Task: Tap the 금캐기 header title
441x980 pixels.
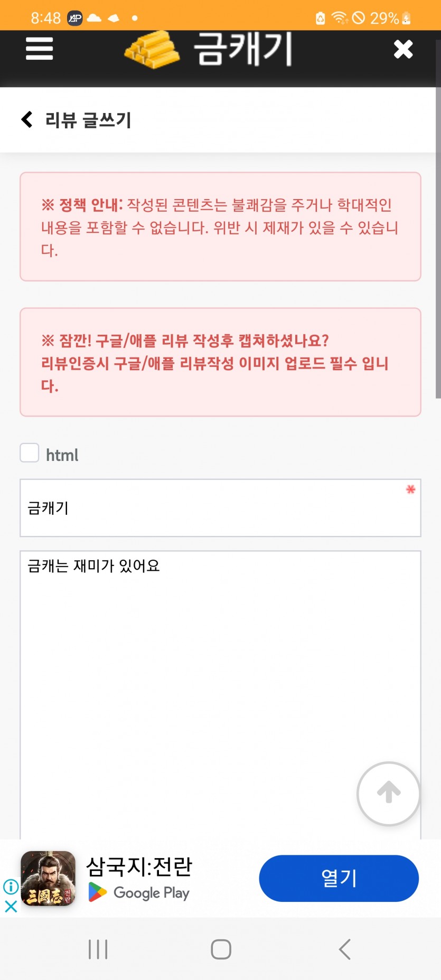Action: click(242, 49)
